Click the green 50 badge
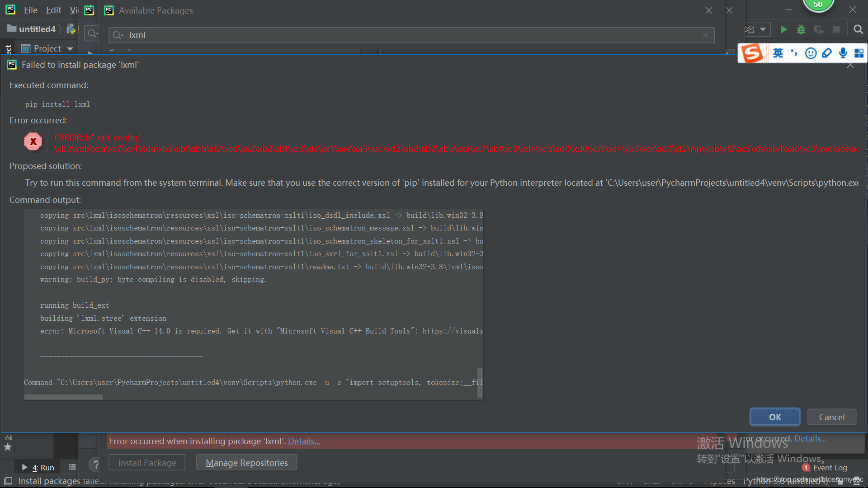Viewport: 868px width, 488px height. (818, 5)
